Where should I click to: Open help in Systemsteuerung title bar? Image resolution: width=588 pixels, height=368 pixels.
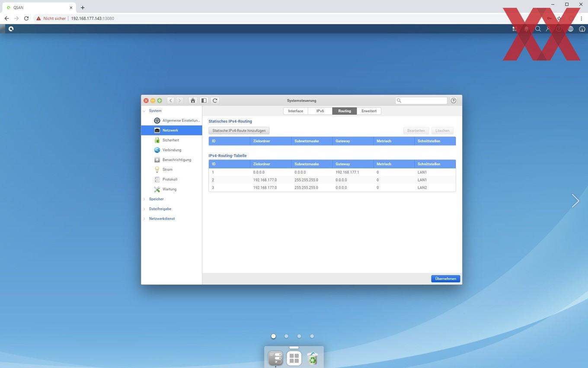[454, 100]
